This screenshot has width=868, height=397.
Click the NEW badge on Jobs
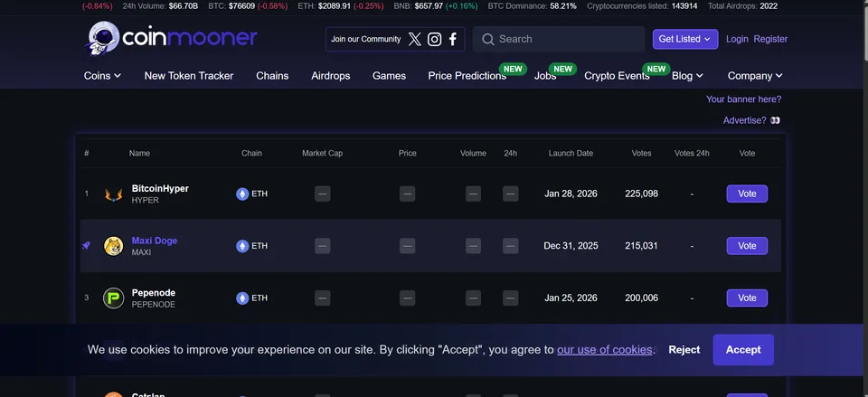point(562,70)
